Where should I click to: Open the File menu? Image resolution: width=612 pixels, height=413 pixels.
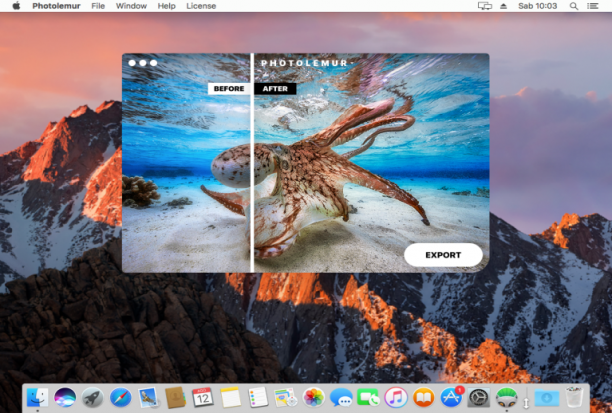(x=98, y=6)
